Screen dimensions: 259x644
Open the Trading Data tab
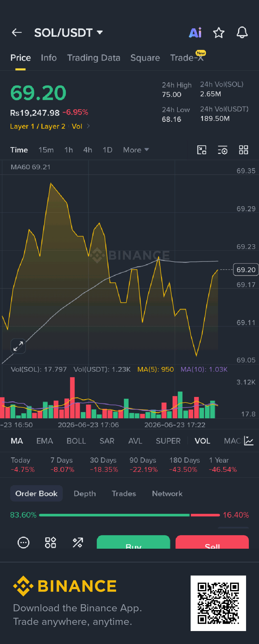coord(94,58)
